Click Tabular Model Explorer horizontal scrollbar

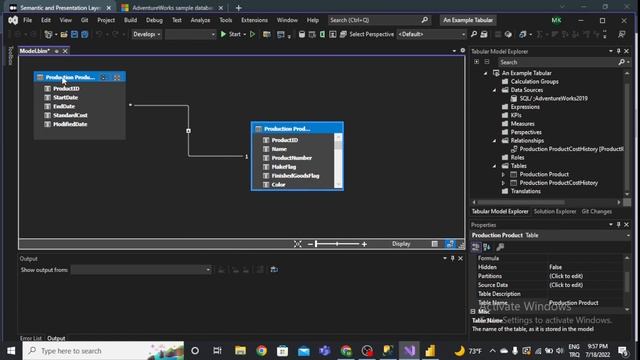521,202
